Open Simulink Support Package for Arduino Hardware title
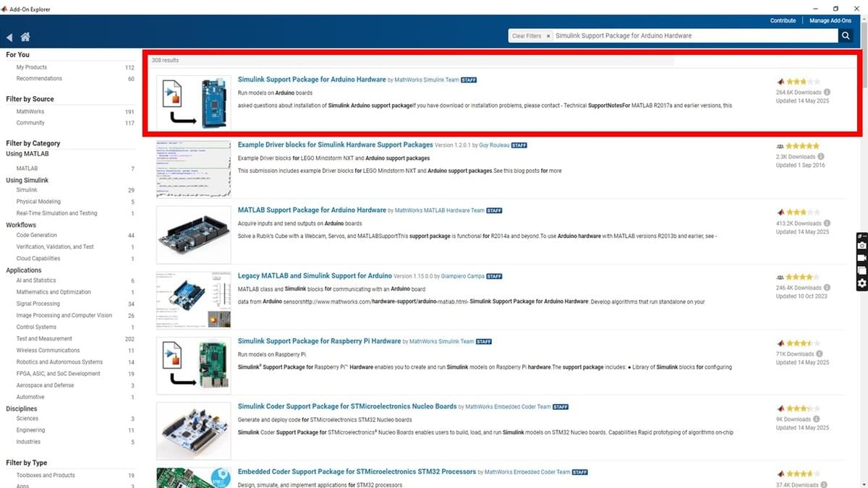 click(312, 79)
